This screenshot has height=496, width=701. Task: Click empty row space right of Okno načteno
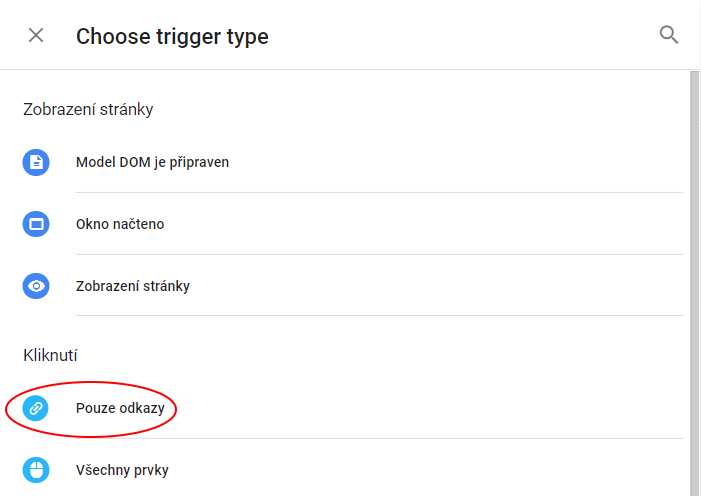(424, 224)
